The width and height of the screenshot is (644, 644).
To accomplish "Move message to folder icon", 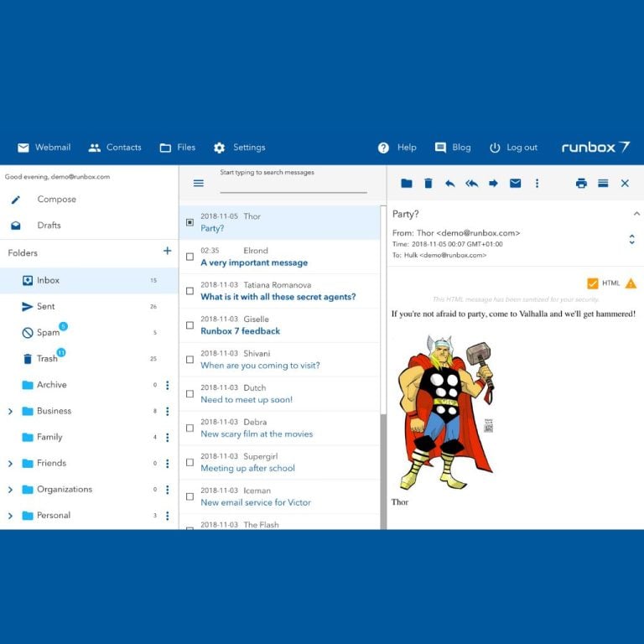I will click(x=406, y=183).
